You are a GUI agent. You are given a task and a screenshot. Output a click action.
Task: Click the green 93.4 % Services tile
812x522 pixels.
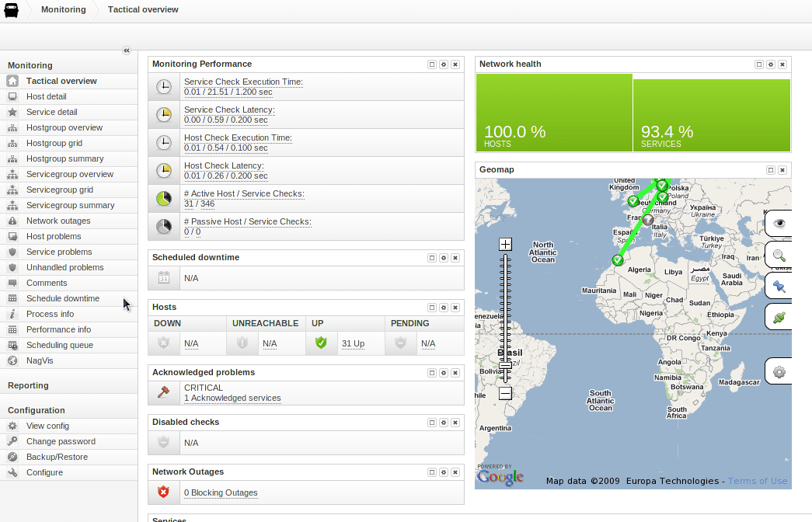tap(712, 114)
